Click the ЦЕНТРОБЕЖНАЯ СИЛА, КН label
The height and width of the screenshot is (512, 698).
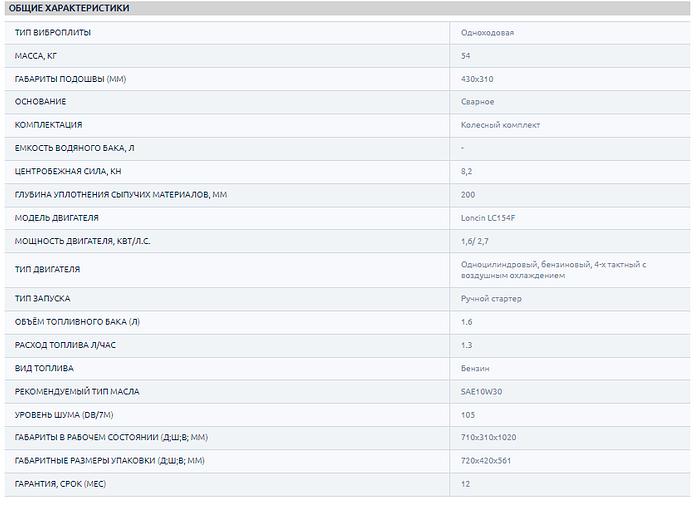(x=70, y=172)
